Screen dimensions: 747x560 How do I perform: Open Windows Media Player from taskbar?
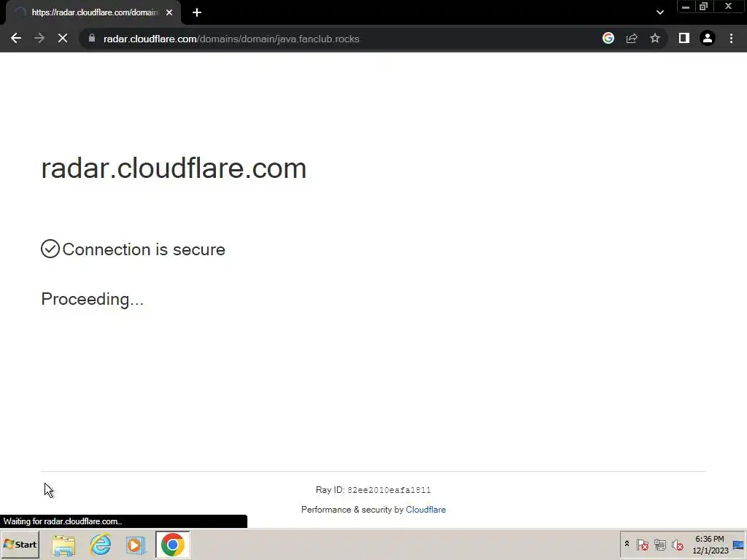click(x=136, y=545)
